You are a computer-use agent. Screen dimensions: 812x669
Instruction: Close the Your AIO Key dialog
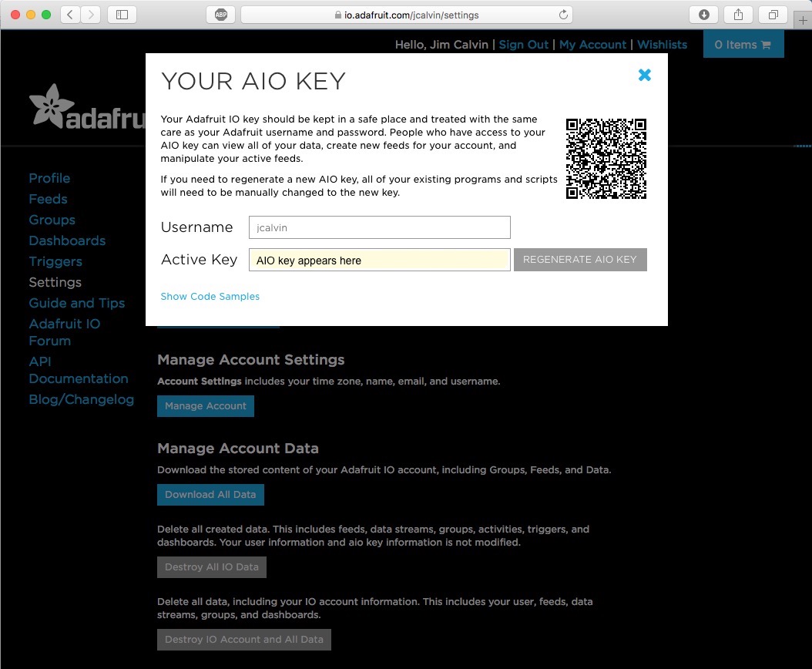[644, 75]
